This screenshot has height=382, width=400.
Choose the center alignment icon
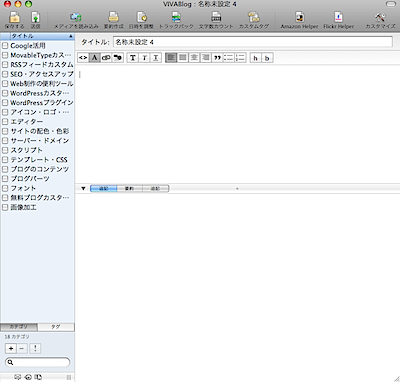(x=194, y=58)
